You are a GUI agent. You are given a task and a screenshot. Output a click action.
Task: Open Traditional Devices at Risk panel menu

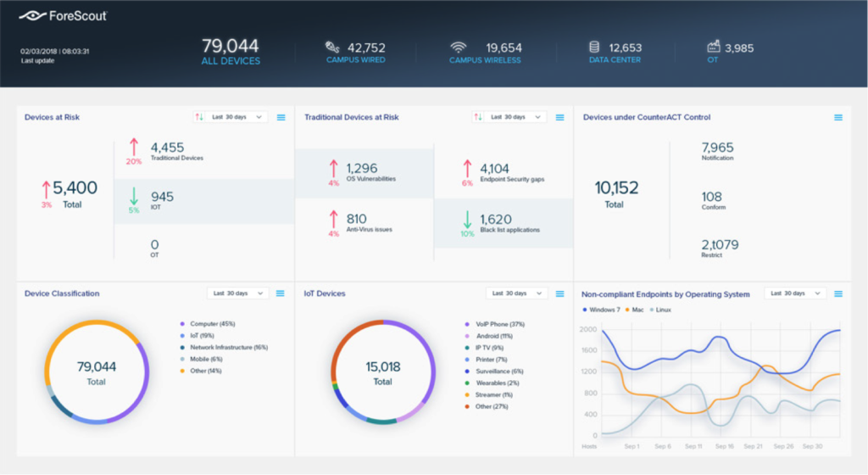(559, 117)
